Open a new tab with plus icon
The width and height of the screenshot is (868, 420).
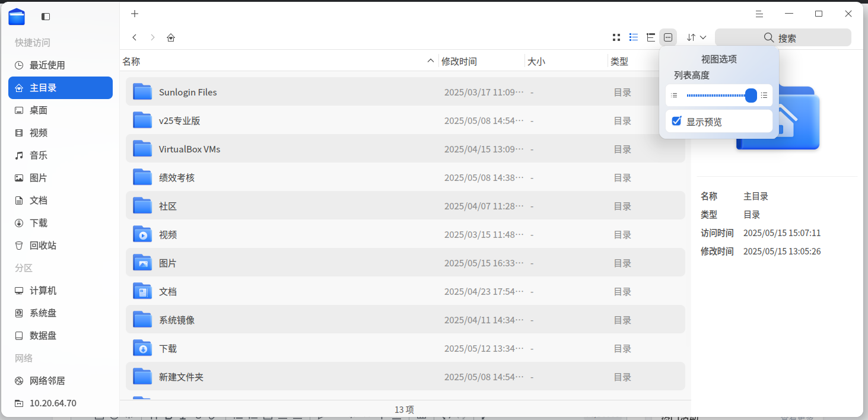[135, 14]
